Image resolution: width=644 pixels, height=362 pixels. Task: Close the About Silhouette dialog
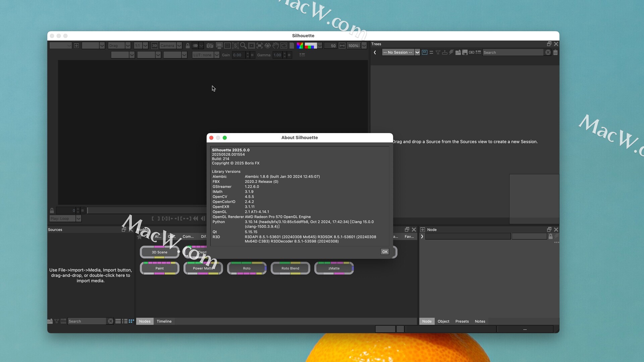click(x=211, y=138)
